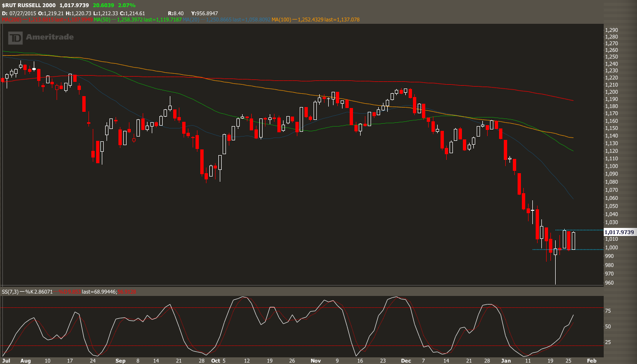The image size is (637, 364).
Task: Click the range value R:8.40
Action: tap(176, 13)
